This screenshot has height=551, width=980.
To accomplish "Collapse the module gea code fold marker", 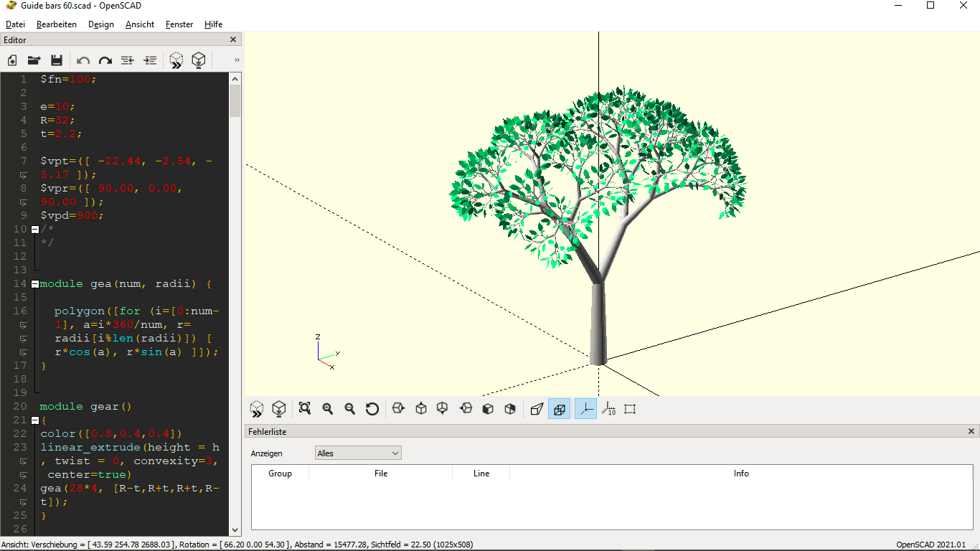I will pyautogui.click(x=34, y=284).
